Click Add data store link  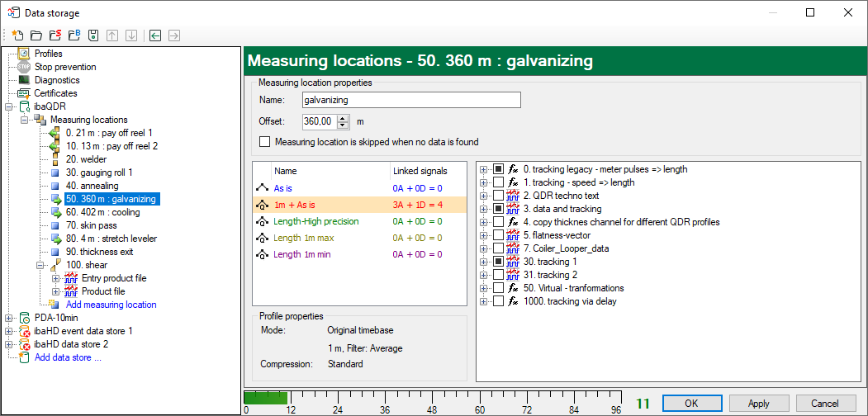(x=68, y=357)
